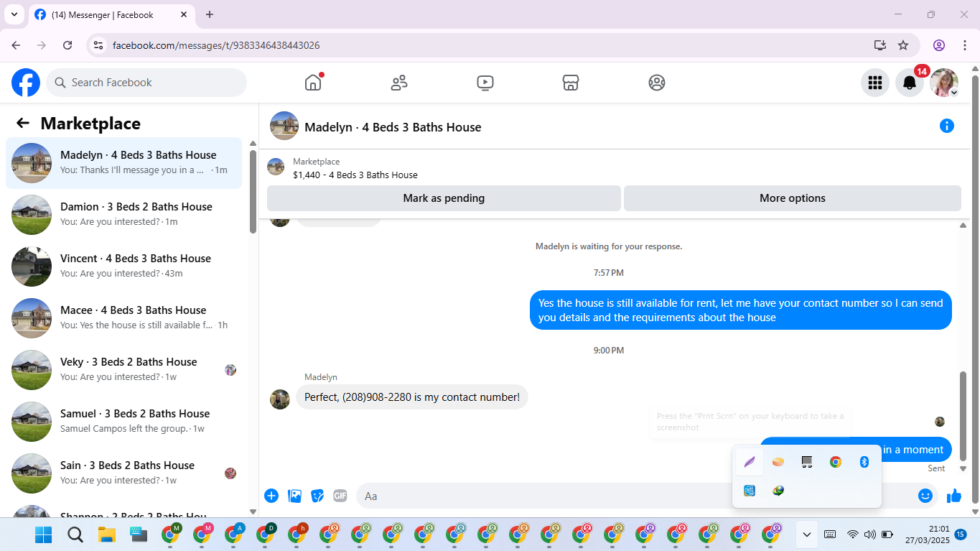980x551 pixels.
Task: Collapse the hidden tray icons chevron
Action: pos(807,534)
